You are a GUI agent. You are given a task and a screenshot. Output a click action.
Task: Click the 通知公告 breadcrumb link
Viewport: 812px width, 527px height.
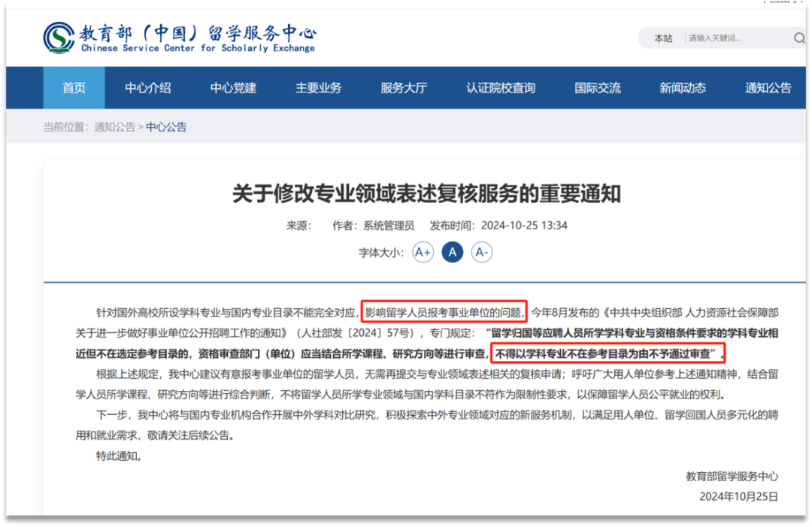pos(114,127)
